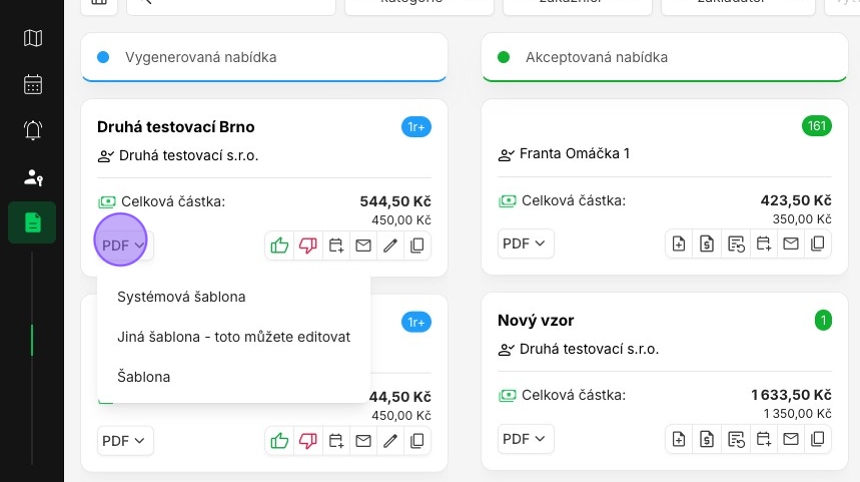Choose Jiná šablona - toto můžete editovat

tap(233, 337)
